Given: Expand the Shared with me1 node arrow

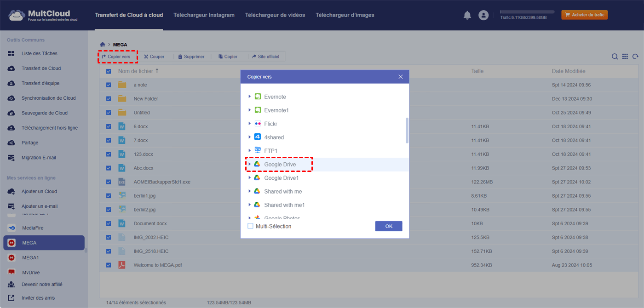Looking at the screenshot, I should point(250,204).
